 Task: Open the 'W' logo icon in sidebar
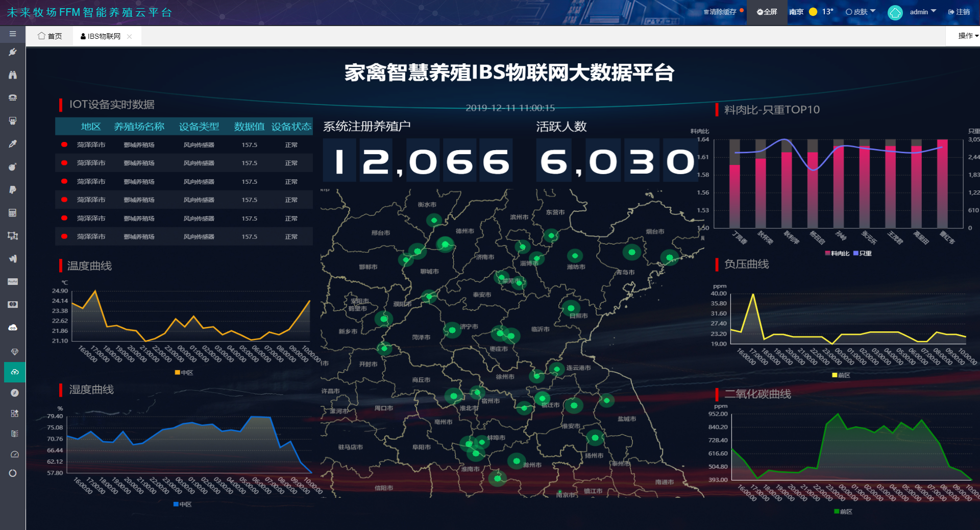pyautogui.click(x=13, y=258)
